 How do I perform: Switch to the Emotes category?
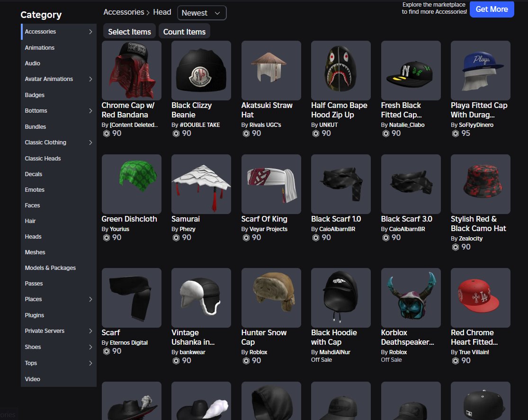(35, 190)
